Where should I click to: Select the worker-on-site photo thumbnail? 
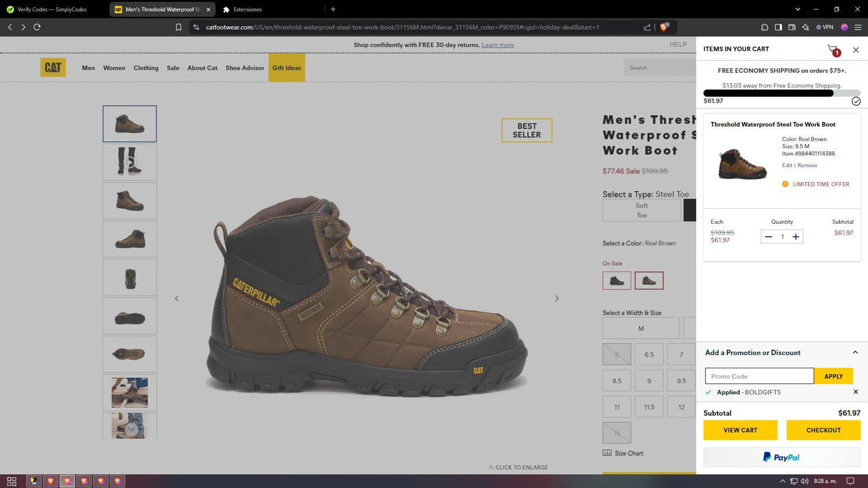130,393
